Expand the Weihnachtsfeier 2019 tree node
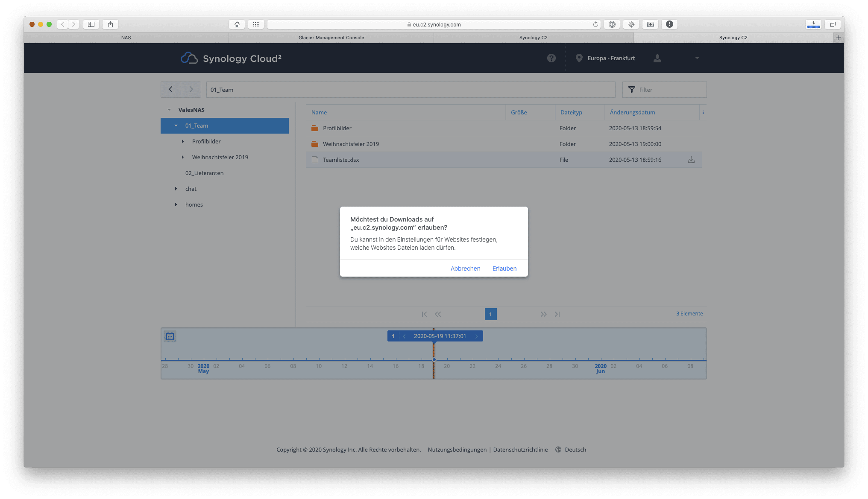 coord(183,157)
